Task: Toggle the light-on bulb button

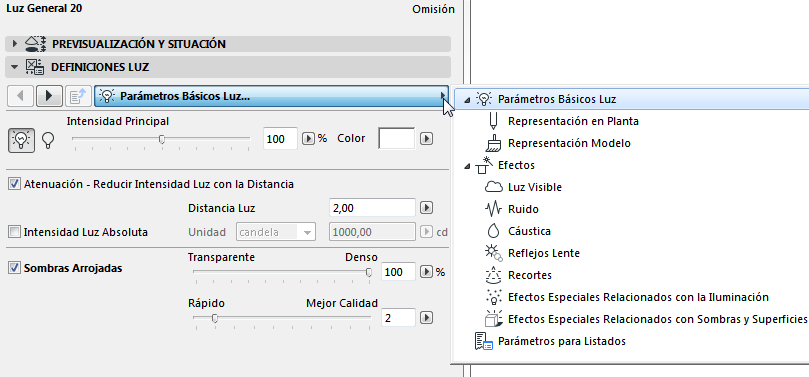Action: click(x=21, y=140)
